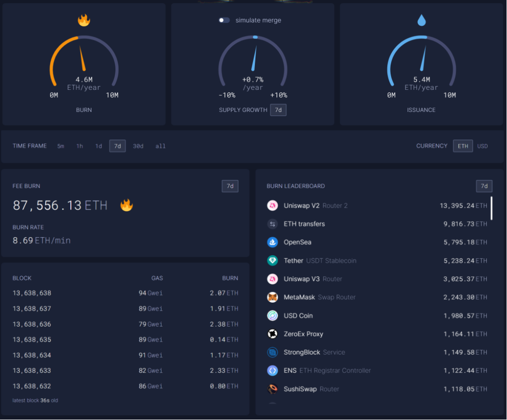Open the MetaMask Swap Router entry
The height and width of the screenshot is (420, 507).
(x=377, y=297)
